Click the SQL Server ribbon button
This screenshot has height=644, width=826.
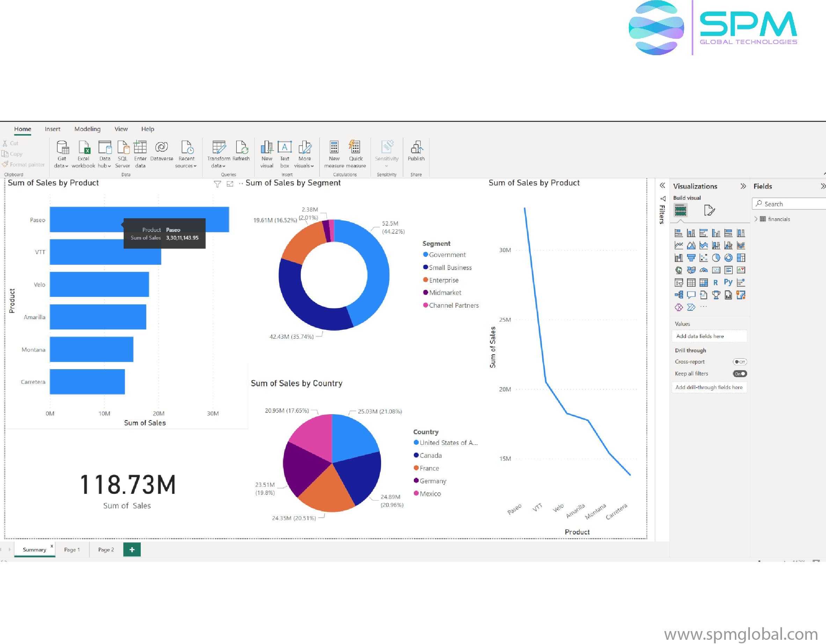[x=123, y=154]
